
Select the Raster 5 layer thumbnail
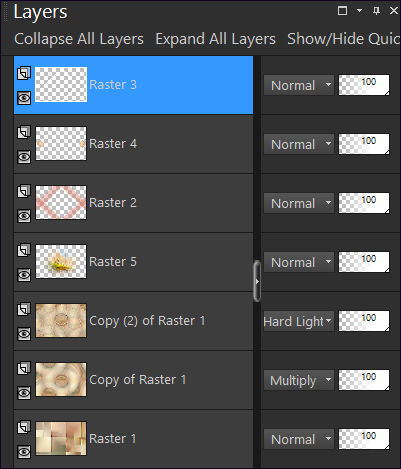pos(61,262)
